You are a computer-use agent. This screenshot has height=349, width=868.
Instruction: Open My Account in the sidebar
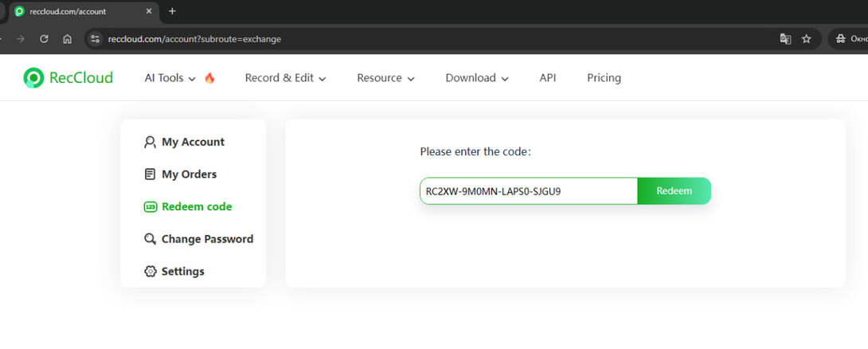click(193, 142)
